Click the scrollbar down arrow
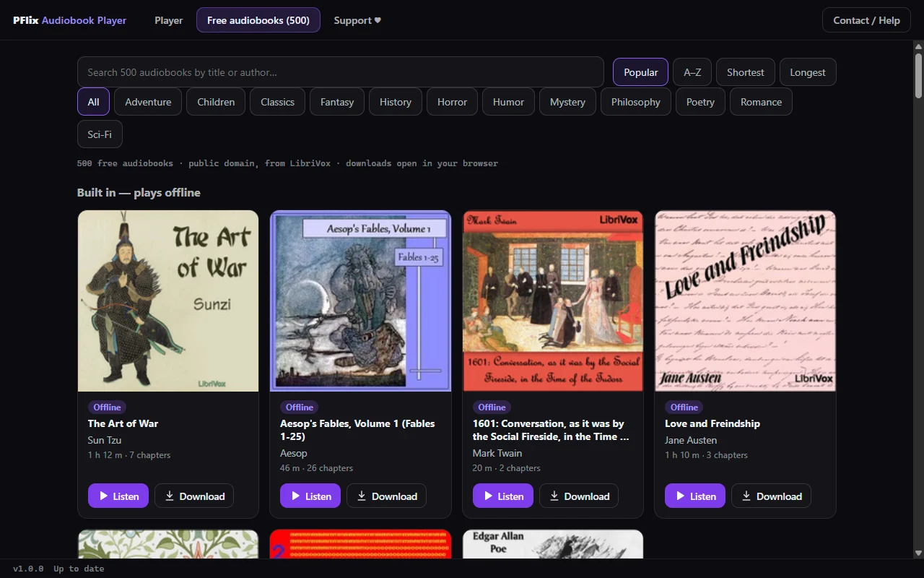The height and width of the screenshot is (578, 924). (918, 553)
